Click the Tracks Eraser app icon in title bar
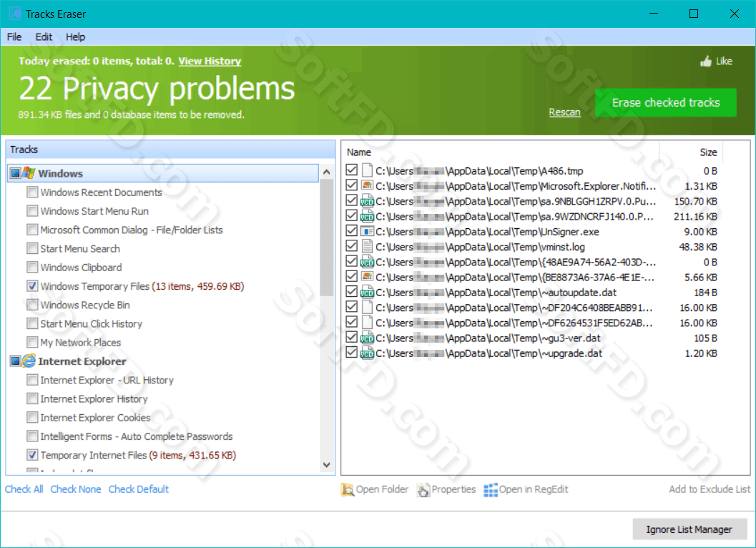This screenshot has width=756, height=548. [14, 14]
